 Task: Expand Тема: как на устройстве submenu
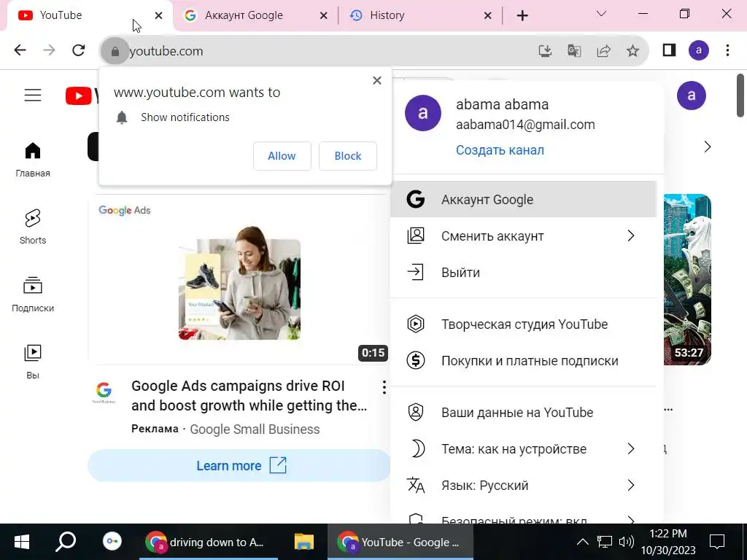pyautogui.click(x=524, y=448)
